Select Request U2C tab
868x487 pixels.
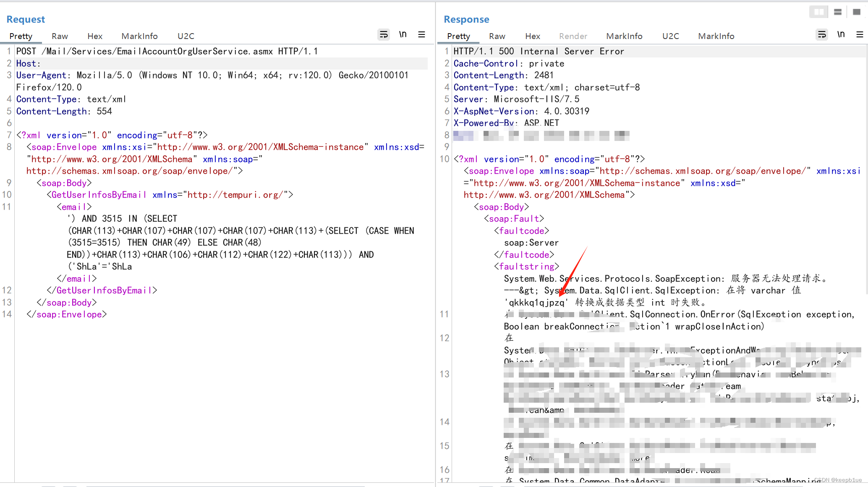tap(186, 36)
